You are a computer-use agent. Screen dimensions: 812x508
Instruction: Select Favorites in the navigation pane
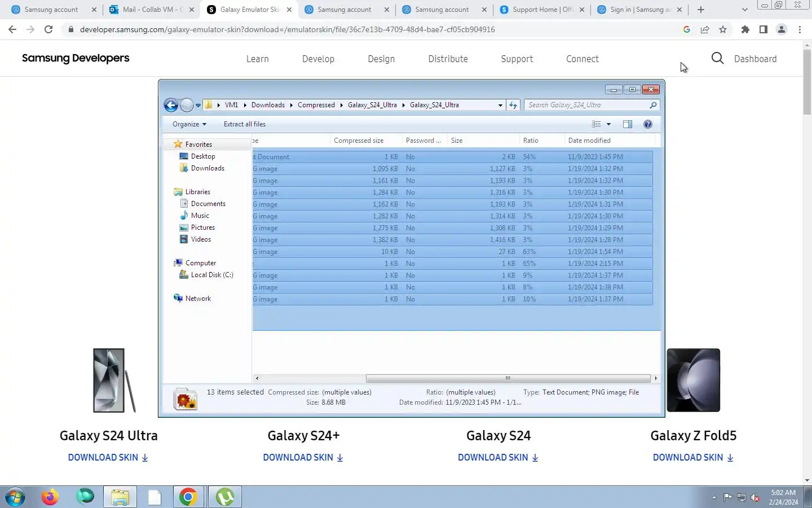coord(198,144)
